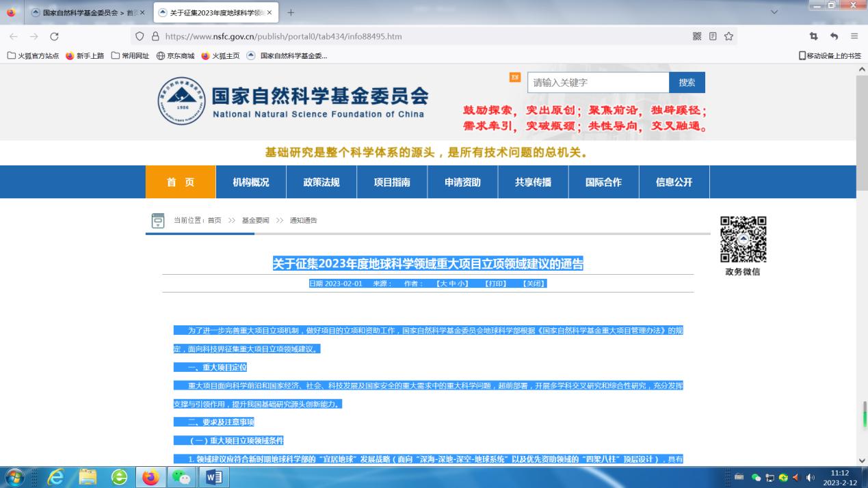Select 首页 in navigation bar

[181, 182]
